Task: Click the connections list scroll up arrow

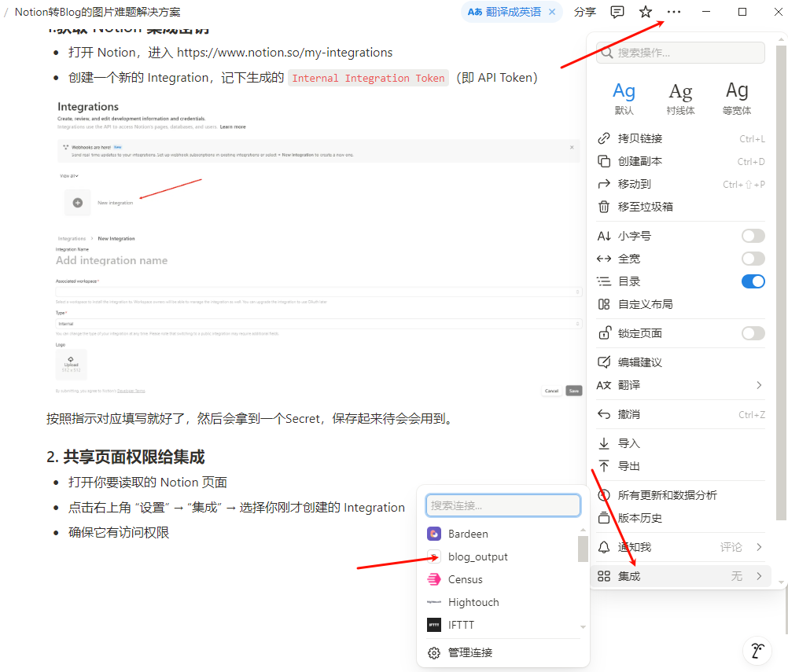Action: (x=583, y=530)
